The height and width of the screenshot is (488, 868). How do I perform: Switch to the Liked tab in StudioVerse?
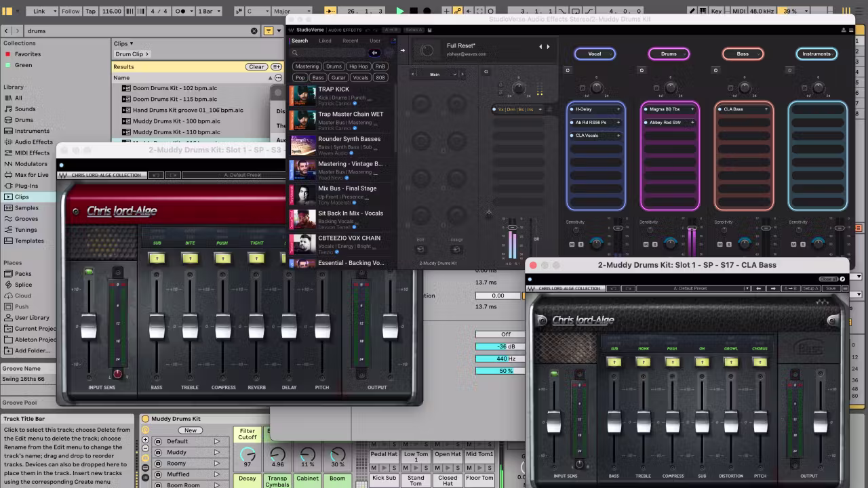click(x=325, y=41)
